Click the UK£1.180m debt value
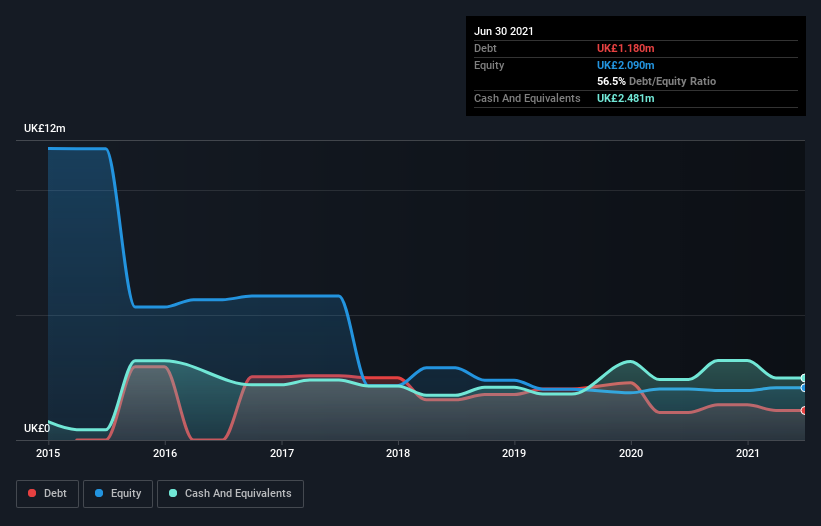The image size is (821, 526). [626, 48]
